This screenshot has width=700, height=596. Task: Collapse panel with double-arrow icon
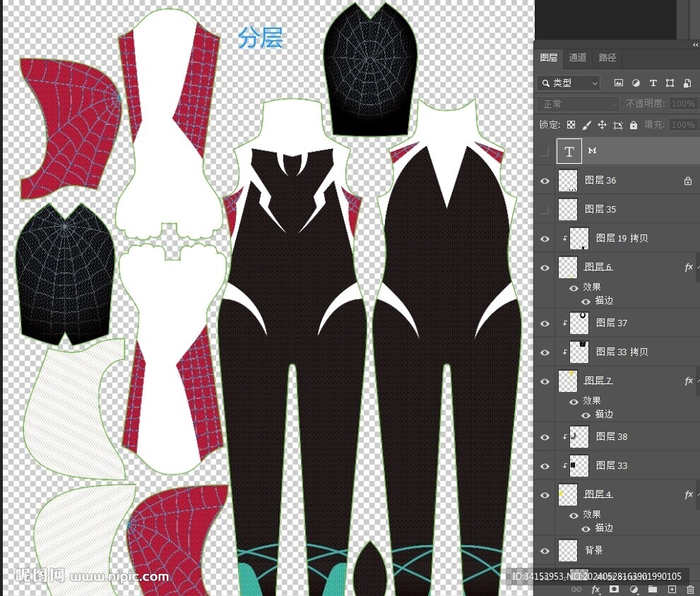coord(695,44)
